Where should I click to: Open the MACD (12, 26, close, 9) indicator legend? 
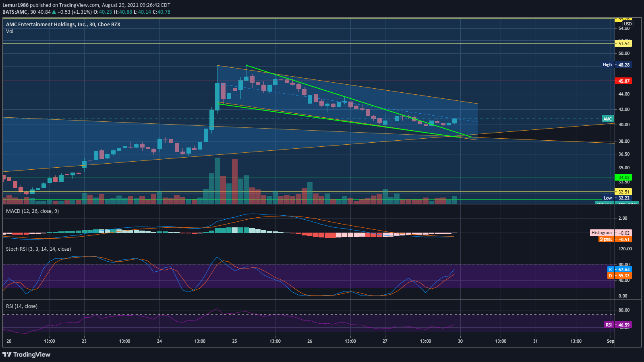[x=32, y=211]
